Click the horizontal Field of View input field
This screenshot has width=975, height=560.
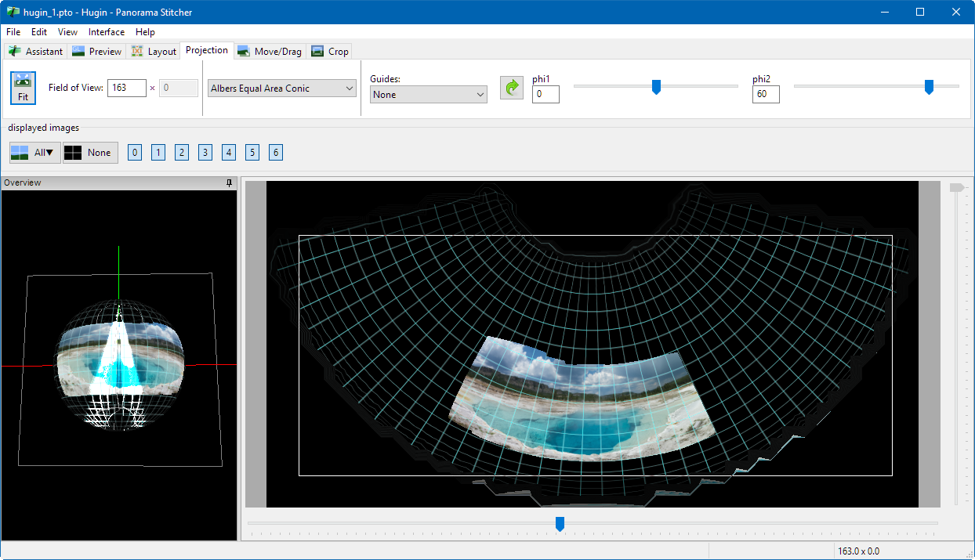[x=127, y=88]
